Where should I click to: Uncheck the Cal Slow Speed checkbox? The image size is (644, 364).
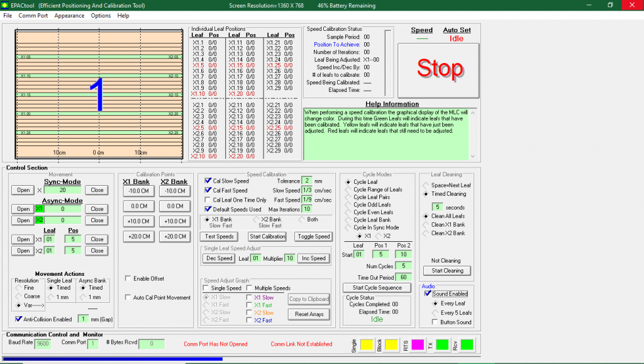tap(208, 181)
